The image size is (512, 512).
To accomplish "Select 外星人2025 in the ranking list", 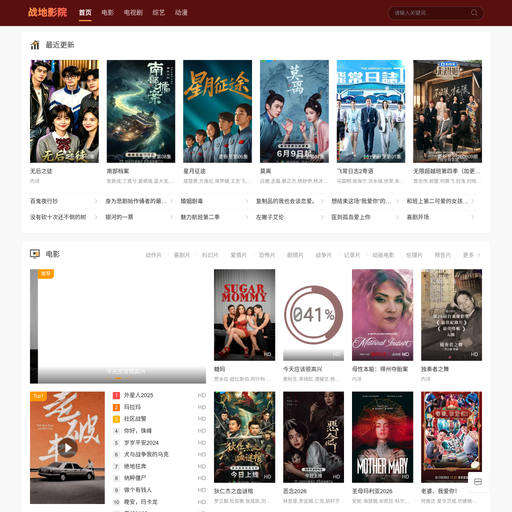I will [x=138, y=395].
